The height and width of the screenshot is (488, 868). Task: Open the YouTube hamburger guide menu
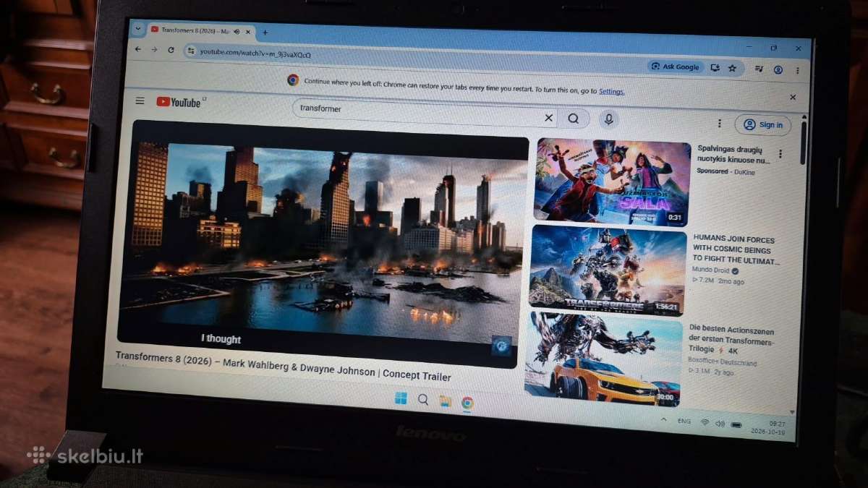140,100
